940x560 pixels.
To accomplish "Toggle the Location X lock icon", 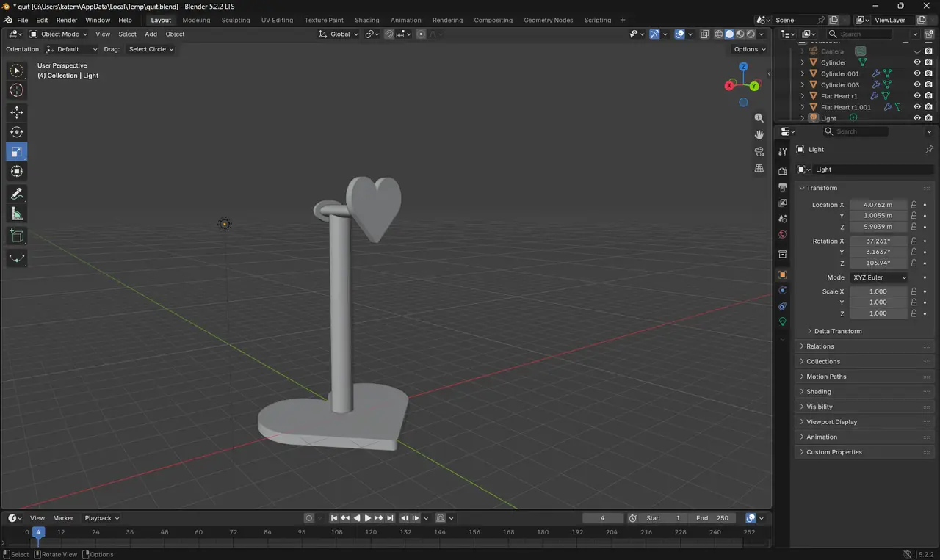I will [x=914, y=205].
